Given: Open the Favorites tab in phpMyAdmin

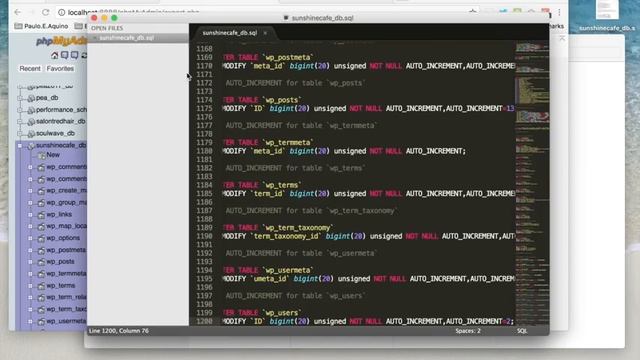Looking at the screenshot, I should (x=60, y=69).
